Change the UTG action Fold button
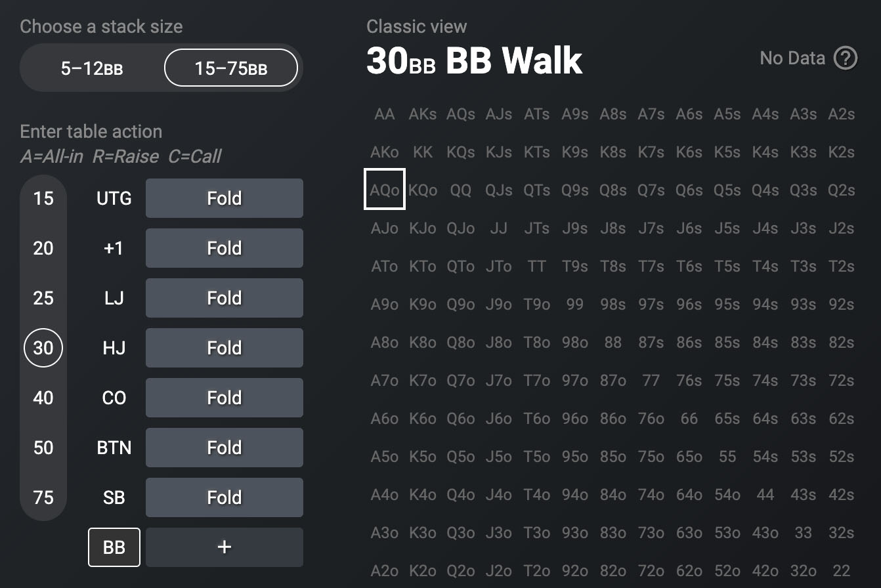 pos(224,198)
